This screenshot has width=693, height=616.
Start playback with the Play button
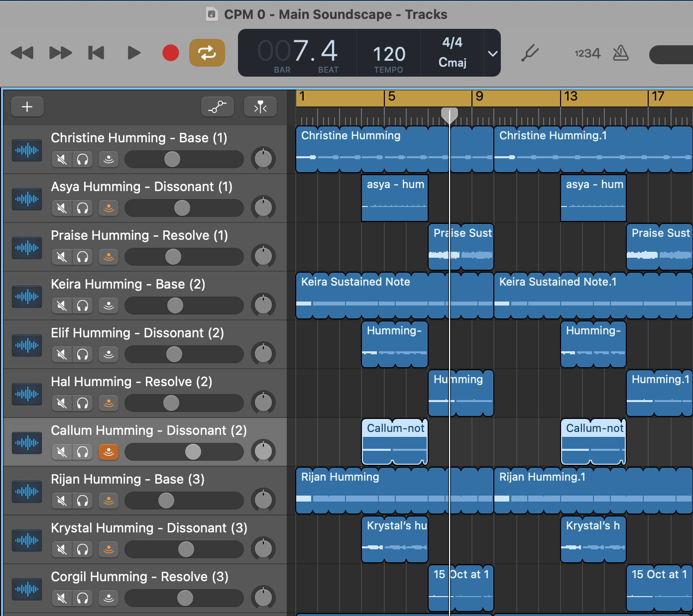tap(133, 53)
